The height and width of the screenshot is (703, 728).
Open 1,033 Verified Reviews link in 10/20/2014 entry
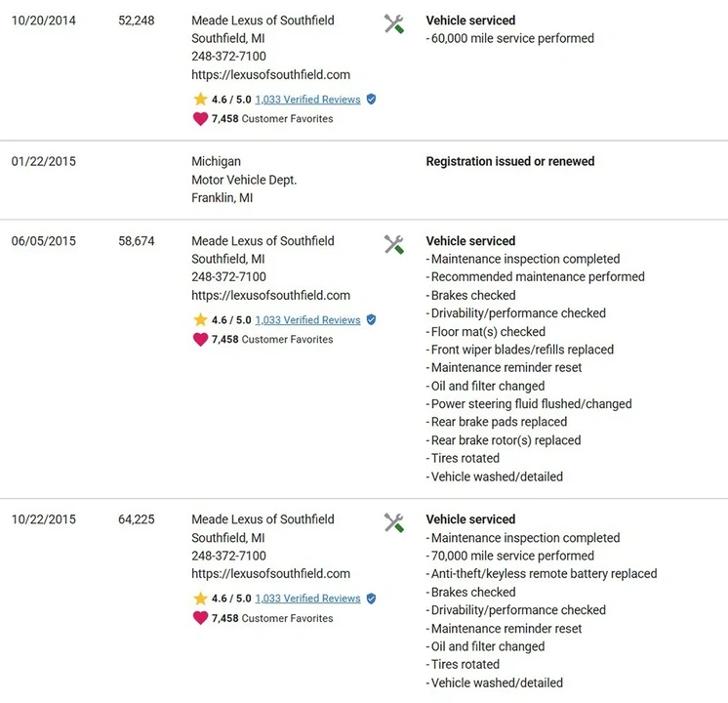[307, 100]
